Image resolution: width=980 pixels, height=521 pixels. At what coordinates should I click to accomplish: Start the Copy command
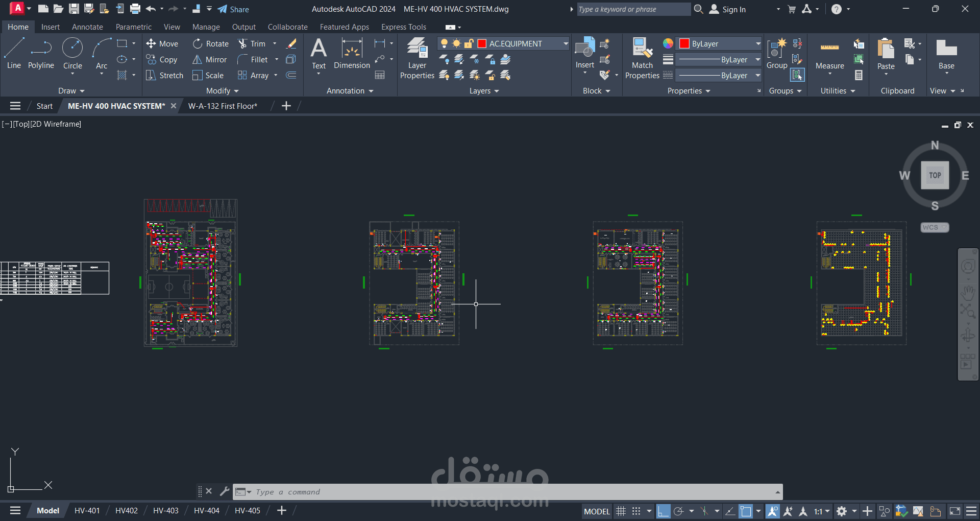[161, 60]
